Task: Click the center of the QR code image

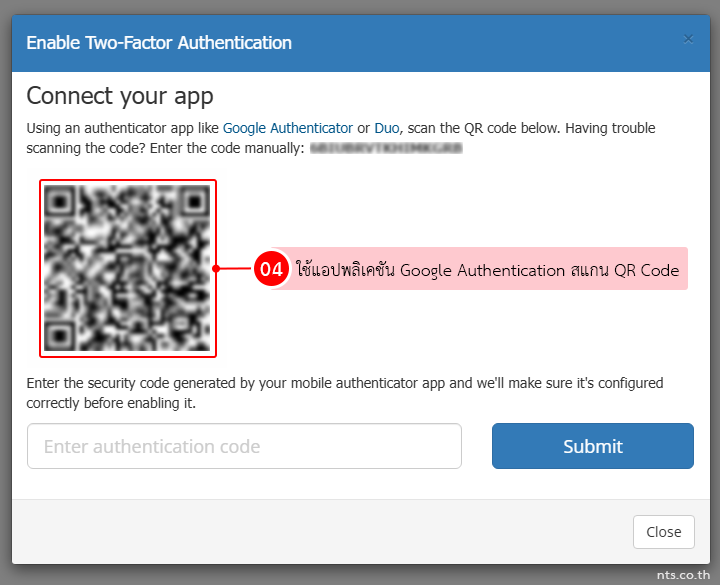Action: pos(127,268)
